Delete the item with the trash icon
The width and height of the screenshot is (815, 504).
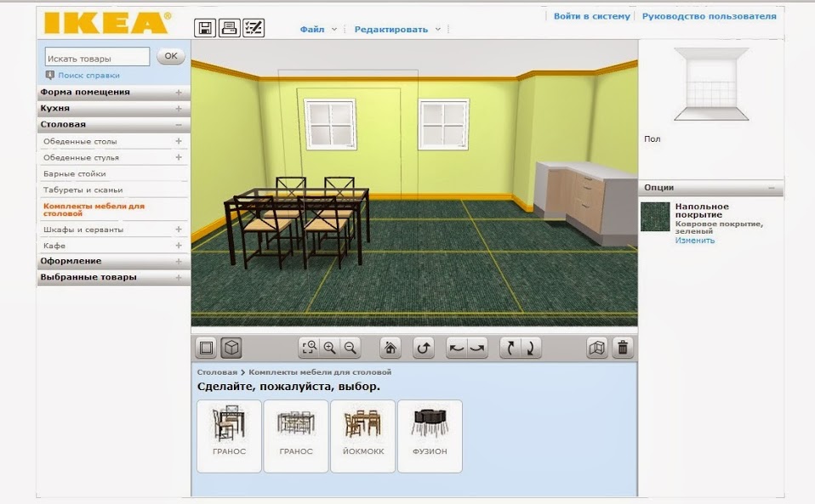623,348
